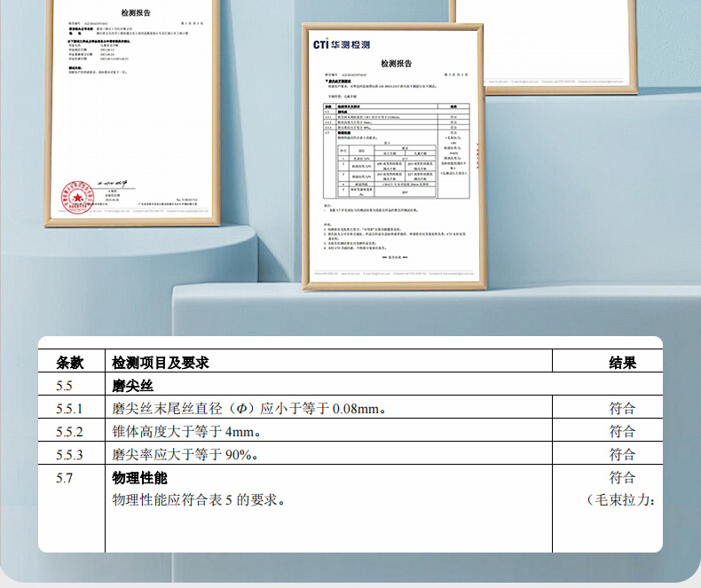Click the signature on the left certificate

[112, 184]
